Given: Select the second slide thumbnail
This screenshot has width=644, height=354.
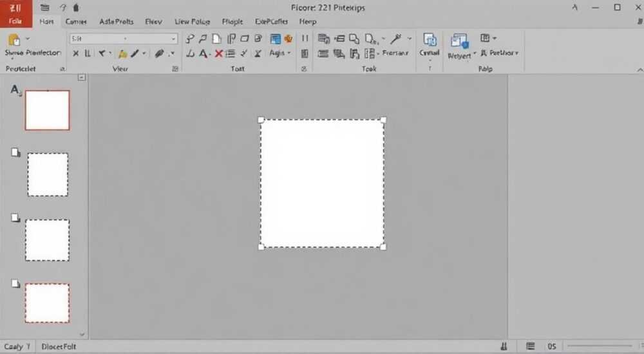Looking at the screenshot, I should (48, 174).
